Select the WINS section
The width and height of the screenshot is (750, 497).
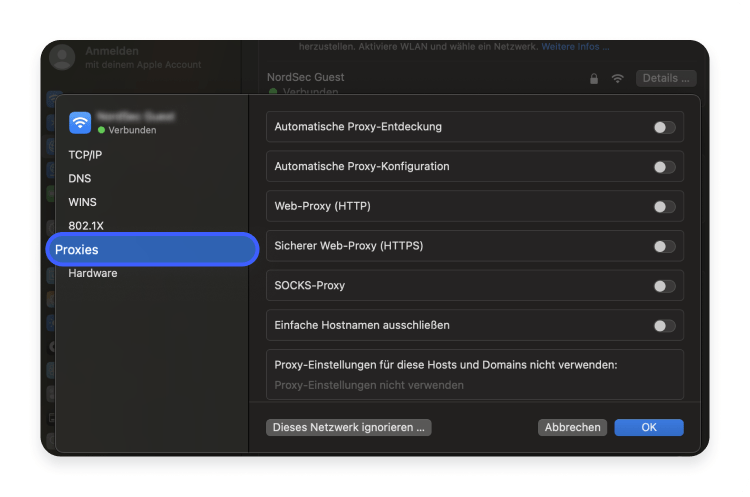82,202
